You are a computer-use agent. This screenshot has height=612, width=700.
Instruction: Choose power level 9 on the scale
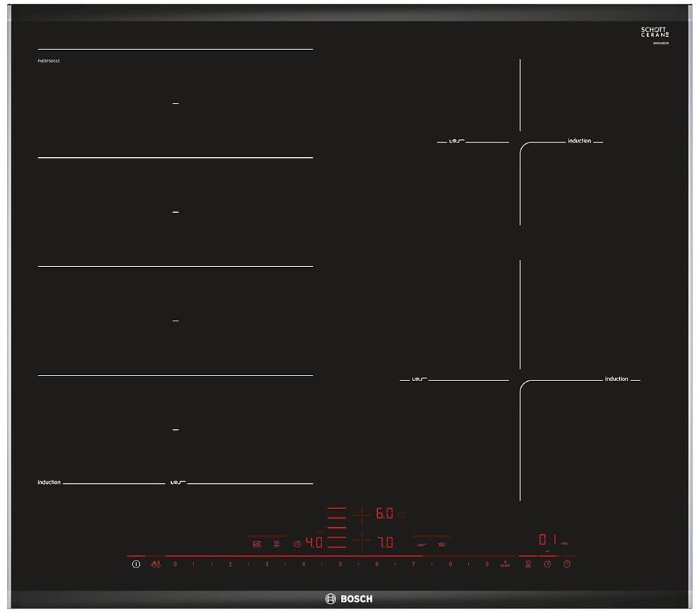pyautogui.click(x=486, y=564)
